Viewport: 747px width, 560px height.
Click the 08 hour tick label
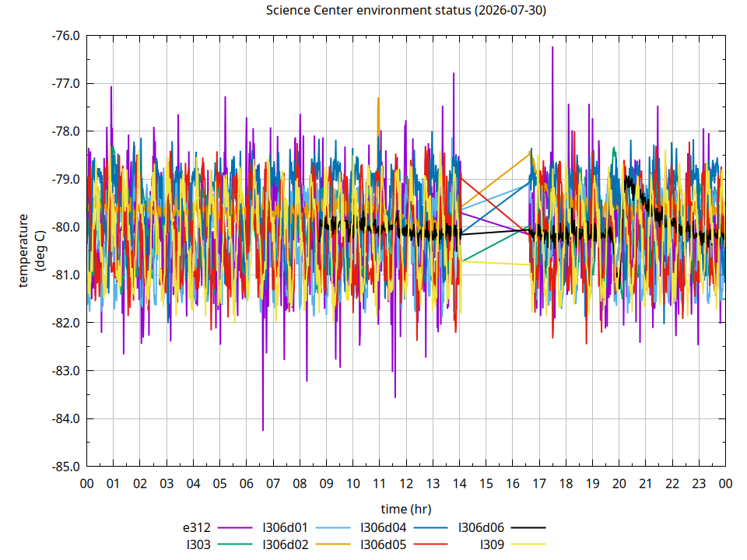click(300, 484)
